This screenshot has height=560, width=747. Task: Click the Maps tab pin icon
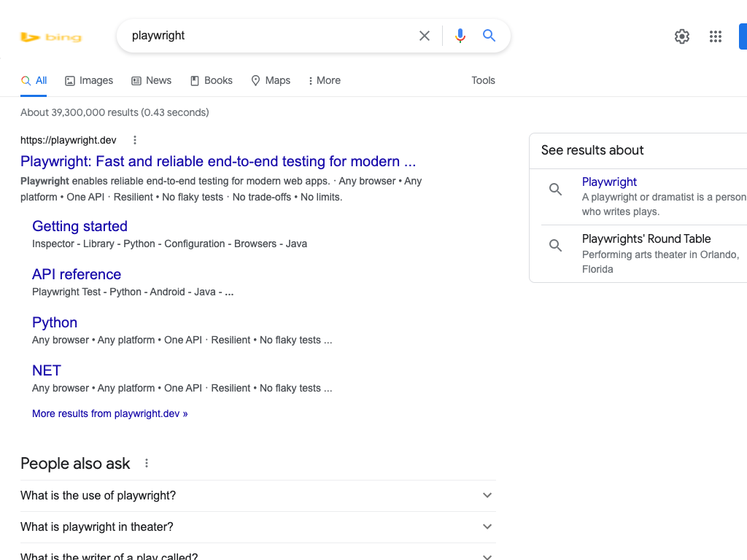256,81
